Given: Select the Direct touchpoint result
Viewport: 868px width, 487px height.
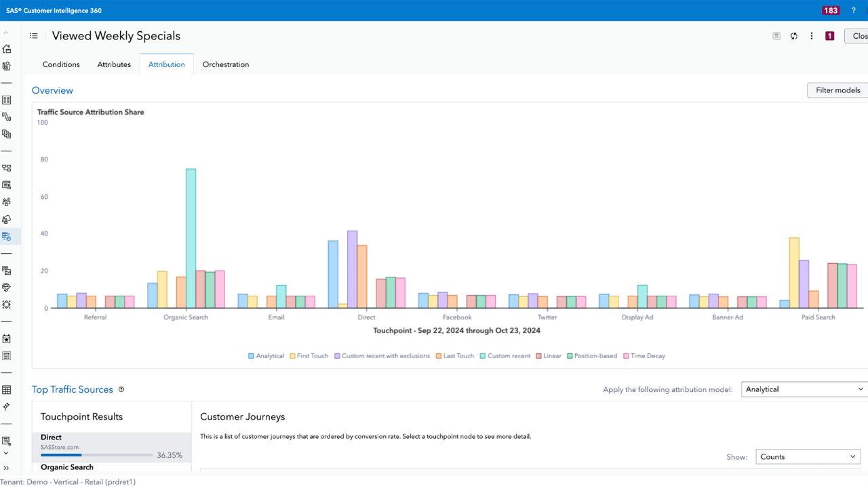Looking at the screenshot, I should point(111,446).
